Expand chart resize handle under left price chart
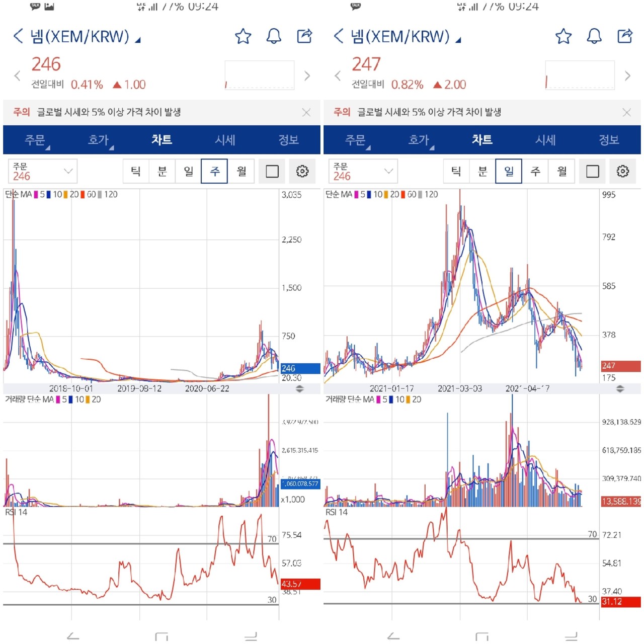Viewport: 644px width, 644px height. [300, 389]
